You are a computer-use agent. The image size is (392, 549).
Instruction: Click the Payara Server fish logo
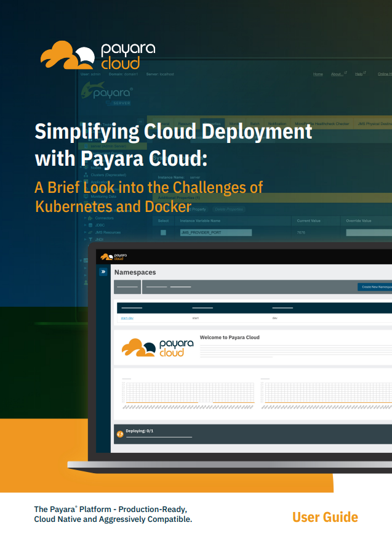click(108, 92)
